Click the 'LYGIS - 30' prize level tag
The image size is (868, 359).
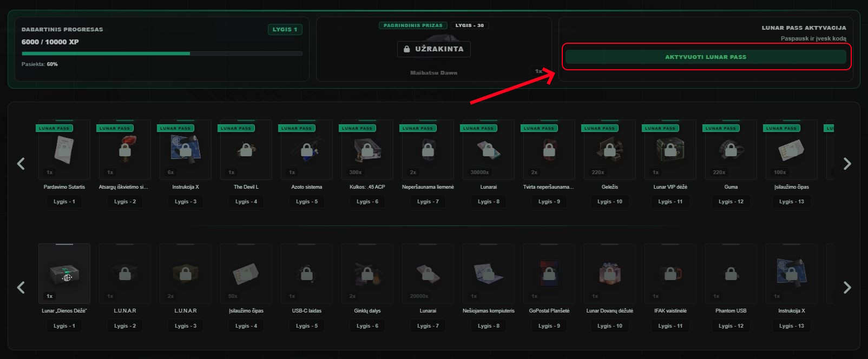click(x=470, y=25)
